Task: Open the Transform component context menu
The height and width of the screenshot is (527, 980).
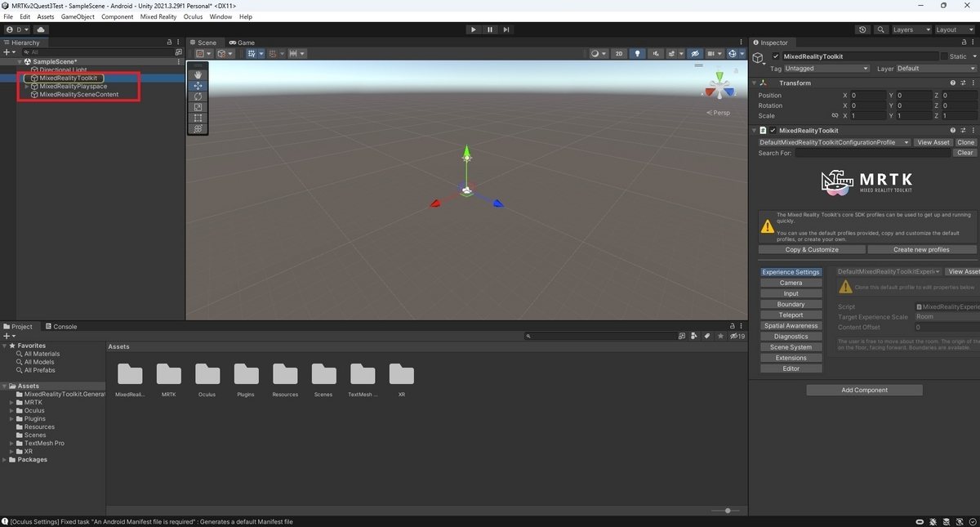Action: 974,83
